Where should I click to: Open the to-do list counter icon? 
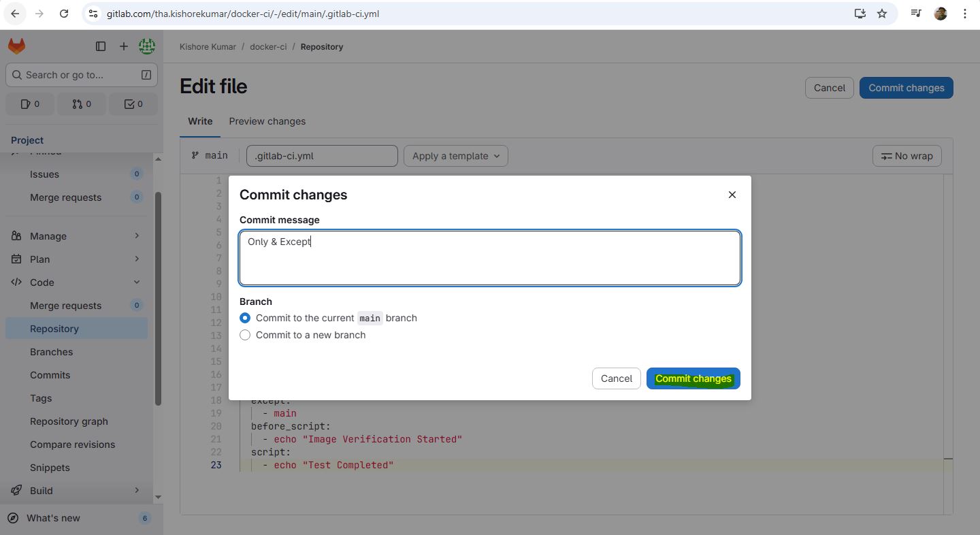(133, 104)
